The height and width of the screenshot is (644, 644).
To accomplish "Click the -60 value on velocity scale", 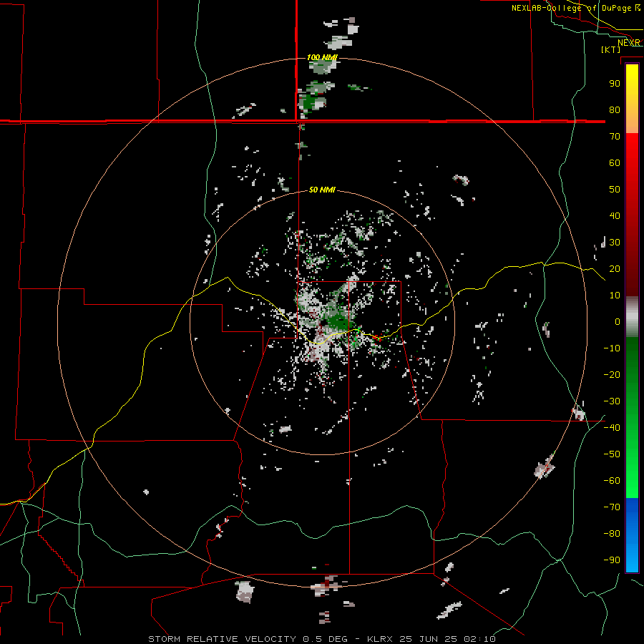I will pos(612,481).
